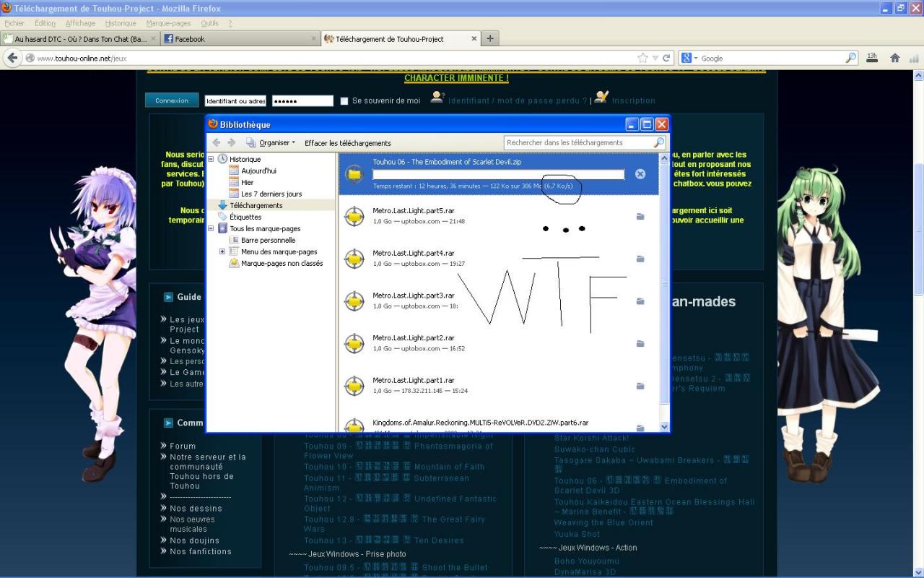The height and width of the screenshot is (578, 924).
Task: Click the Connexion button
Action: (x=172, y=100)
